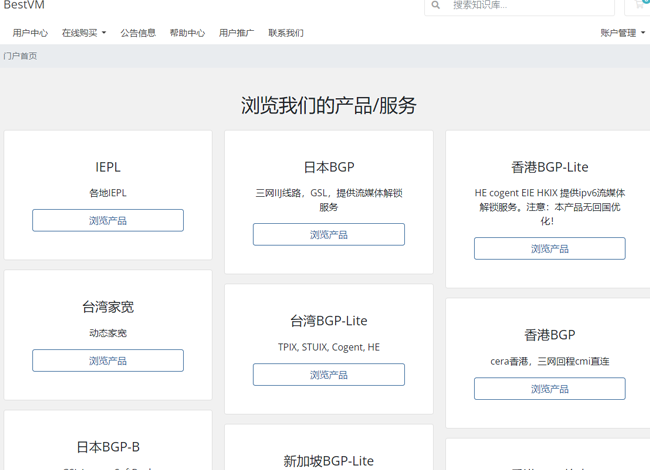The image size is (650, 470).
Task: Select 用户推广 in navigation bar
Action: tap(236, 33)
